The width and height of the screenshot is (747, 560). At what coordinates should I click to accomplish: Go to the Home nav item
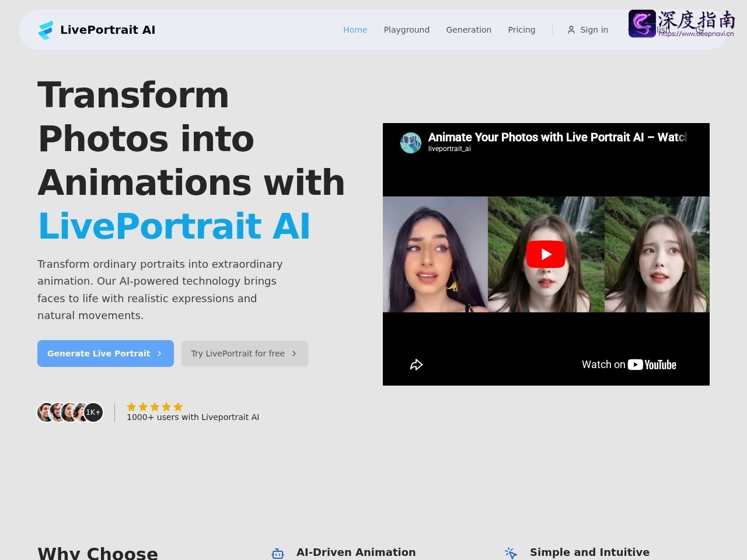tap(355, 30)
